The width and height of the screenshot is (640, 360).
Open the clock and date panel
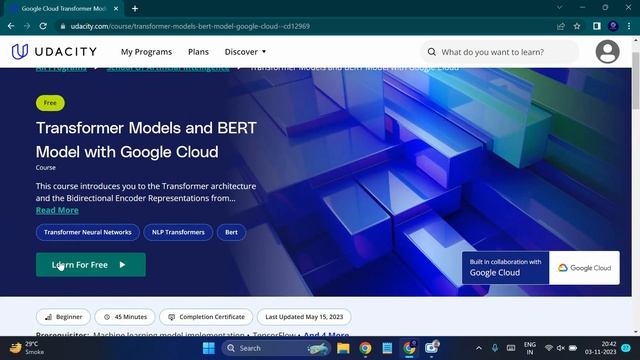tap(600, 348)
